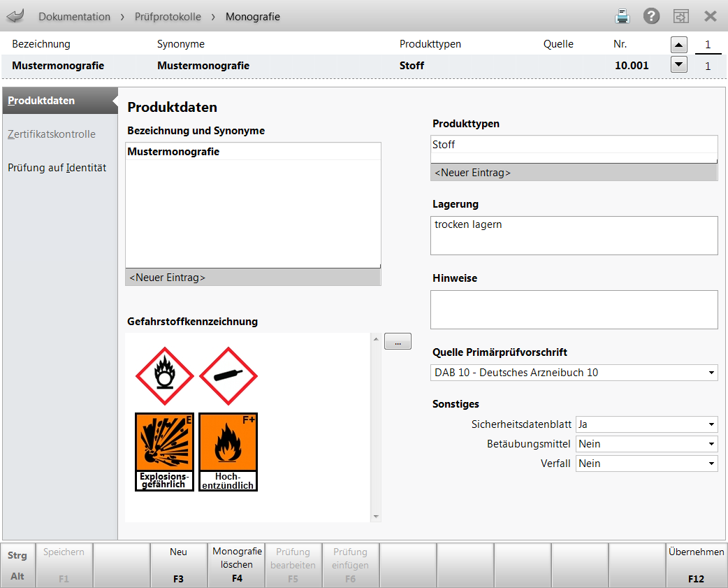
Task: Expand the Sicherheitsdatenblatt dropdown
Action: [x=711, y=424]
